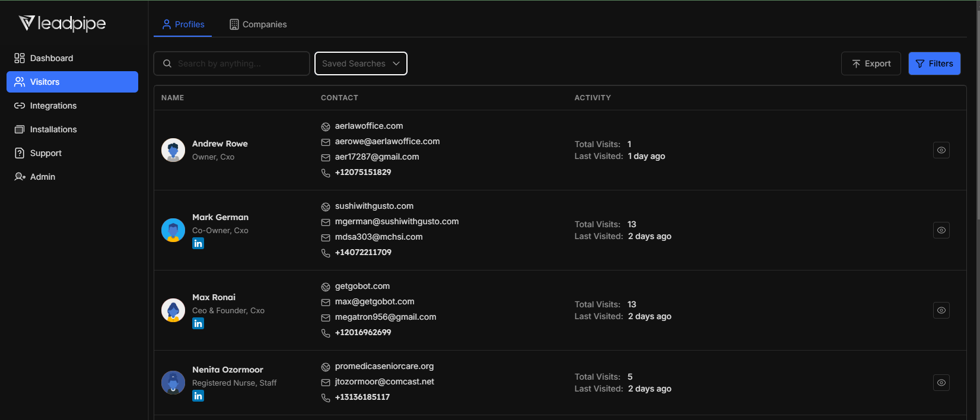980x420 pixels.
Task: Open Nenita Ozormoor's LinkedIn icon
Action: click(198, 396)
